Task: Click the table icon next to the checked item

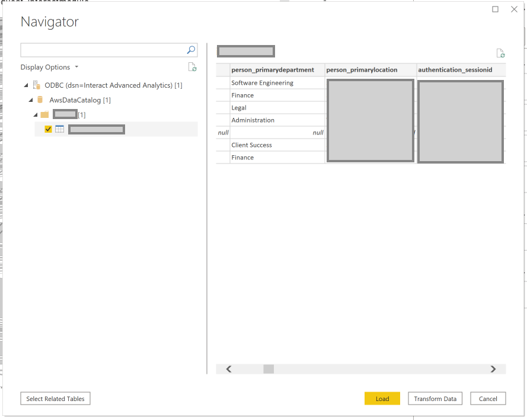Action: [59, 129]
